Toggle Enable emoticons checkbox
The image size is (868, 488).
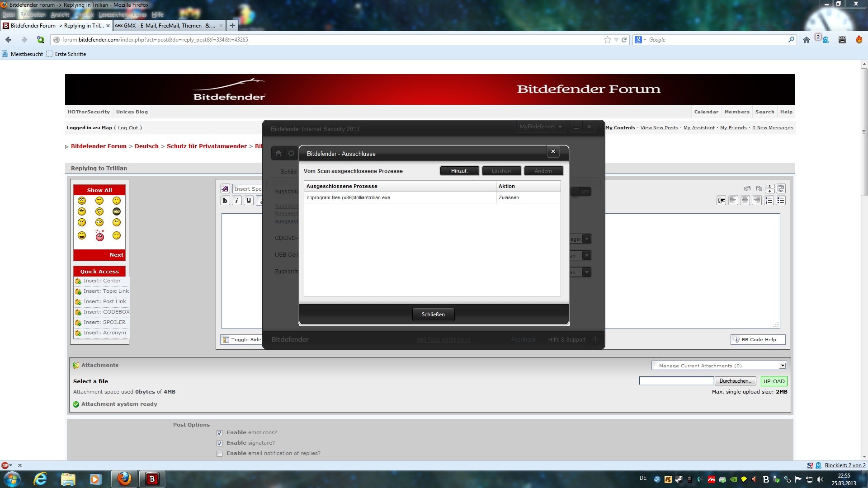(220, 433)
